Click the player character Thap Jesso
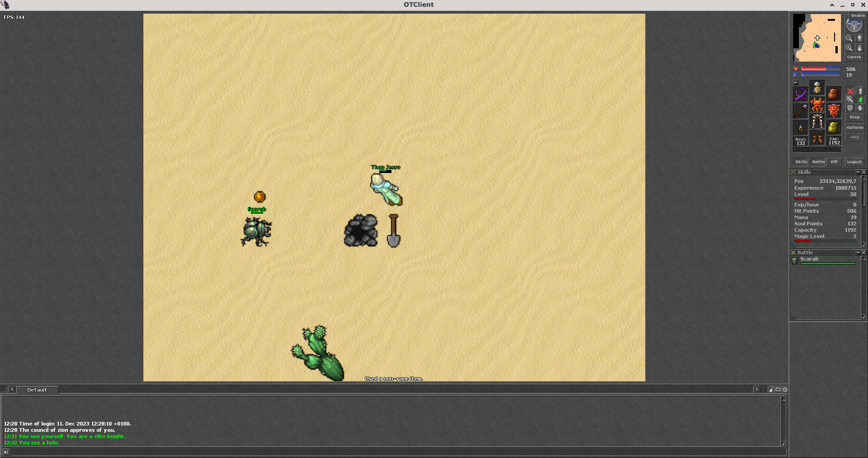Image resolution: width=868 pixels, height=458 pixels. tap(386, 190)
